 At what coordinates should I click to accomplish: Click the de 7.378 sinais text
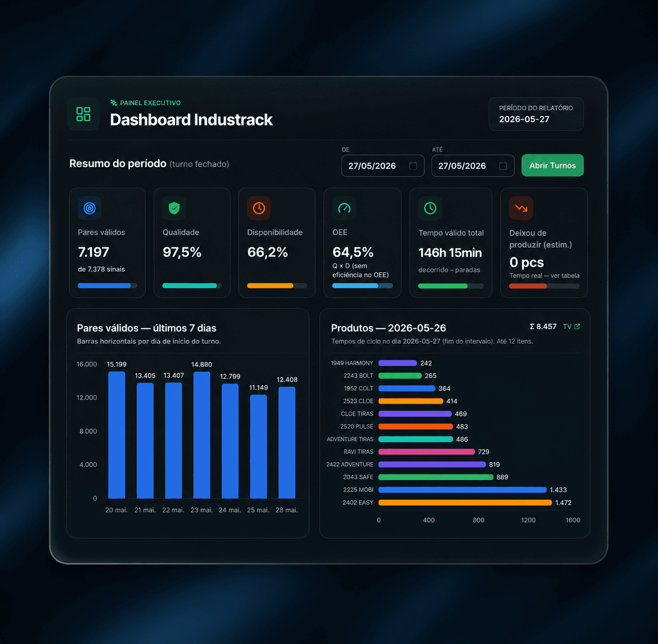(x=101, y=269)
